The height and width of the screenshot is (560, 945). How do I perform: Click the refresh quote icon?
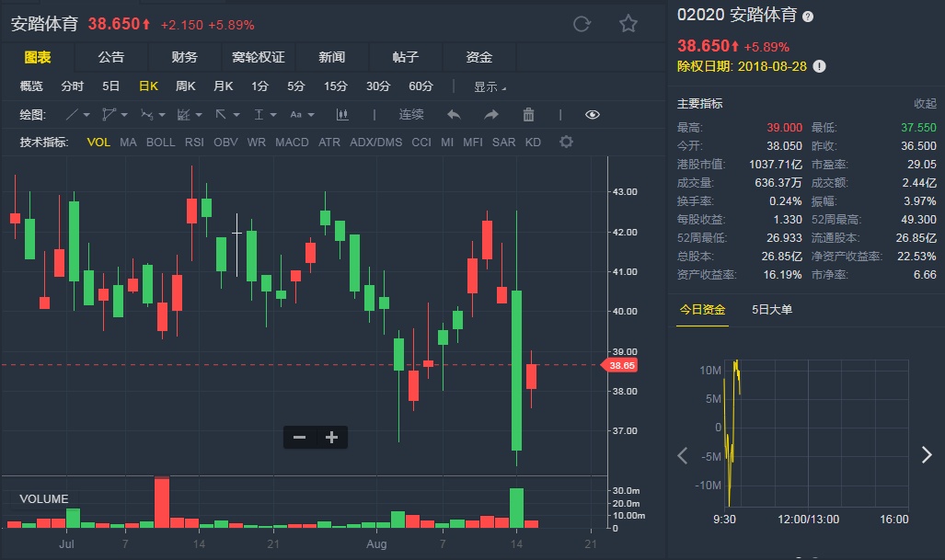[582, 24]
